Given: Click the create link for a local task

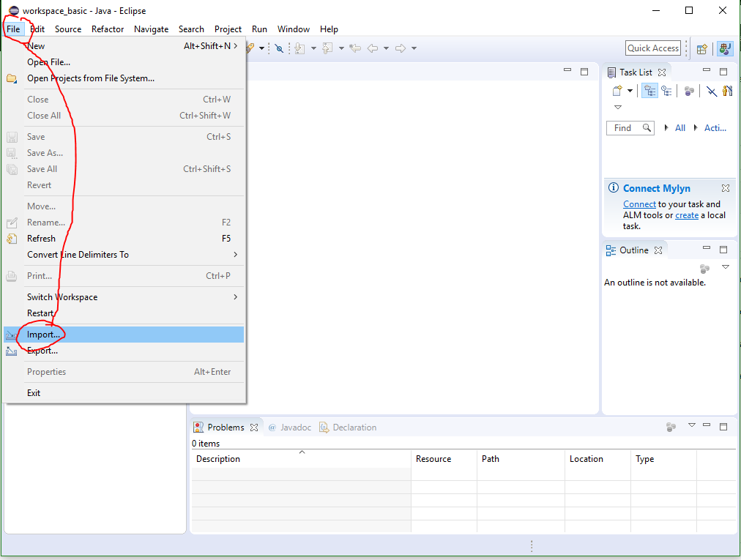Looking at the screenshot, I should pos(687,215).
